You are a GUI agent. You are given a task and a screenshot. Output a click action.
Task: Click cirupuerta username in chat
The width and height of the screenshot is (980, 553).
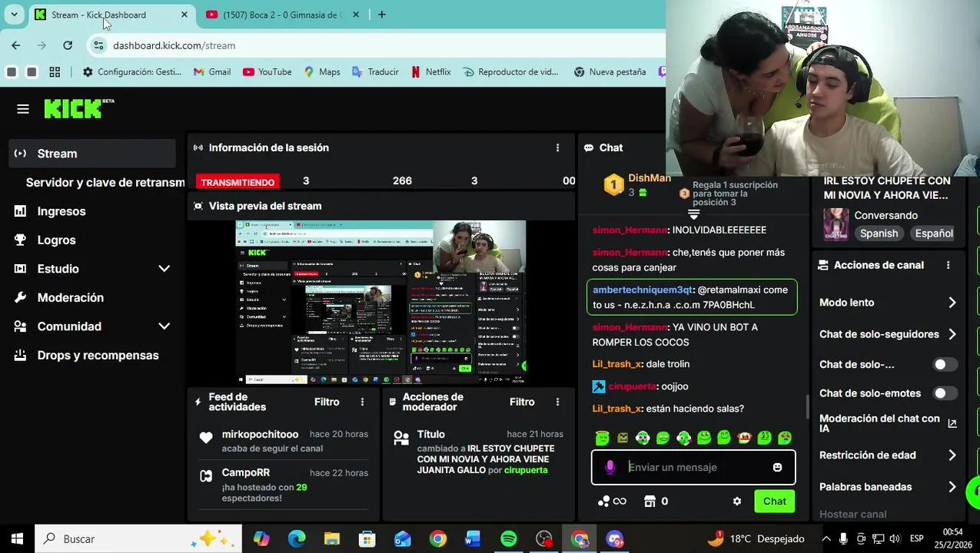click(x=632, y=386)
